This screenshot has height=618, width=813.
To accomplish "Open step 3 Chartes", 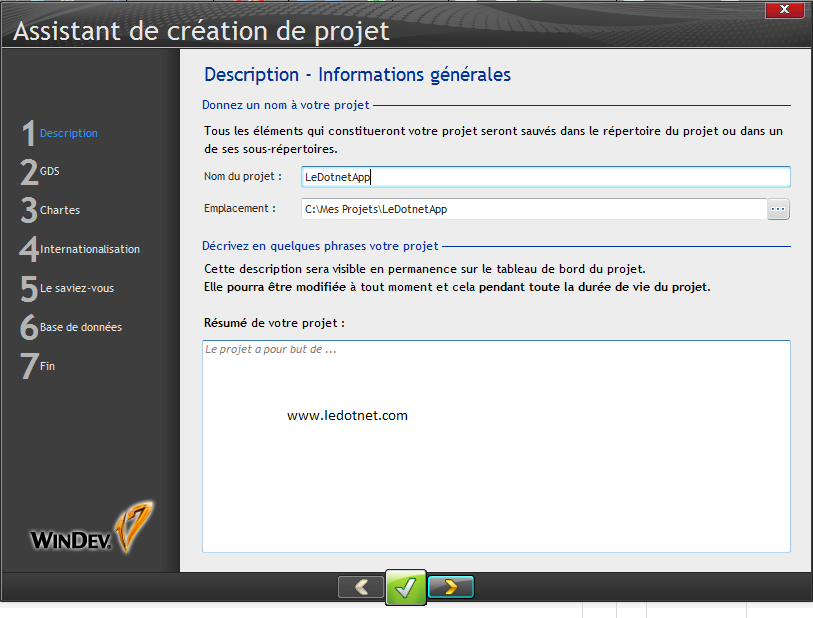I will click(x=60, y=210).
